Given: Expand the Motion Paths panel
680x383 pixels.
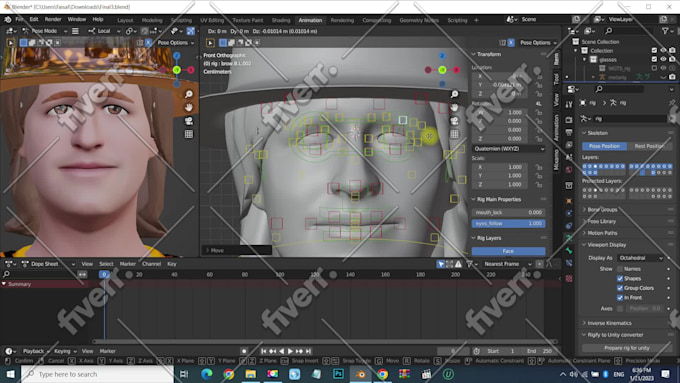Looking at the screenshot, I should (602, 233).
